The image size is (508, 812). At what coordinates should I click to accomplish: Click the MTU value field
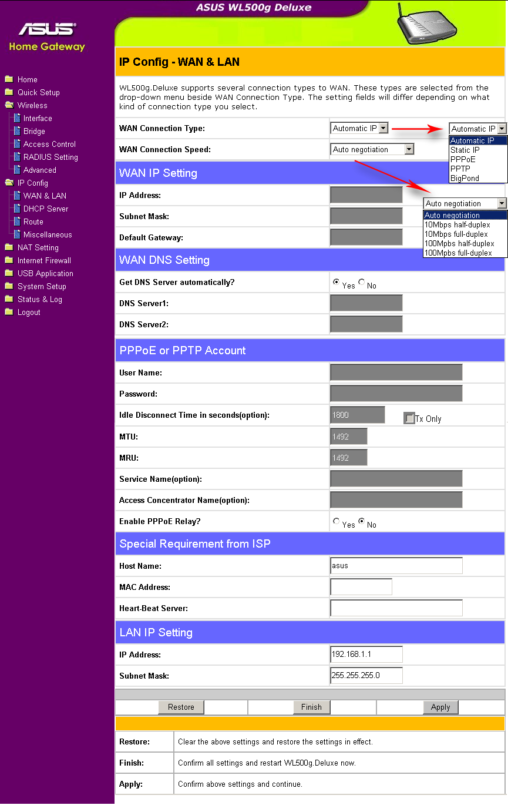349,436
